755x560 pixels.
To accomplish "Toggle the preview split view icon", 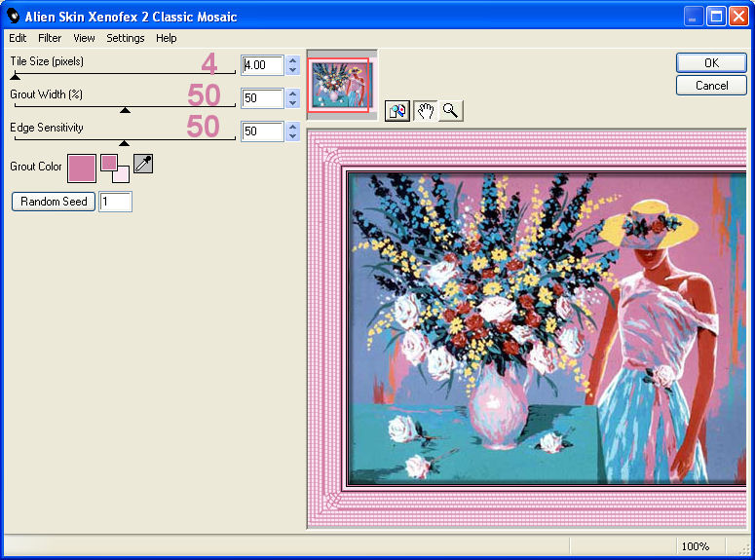I will pyautogui.click(x=397, y=111).
